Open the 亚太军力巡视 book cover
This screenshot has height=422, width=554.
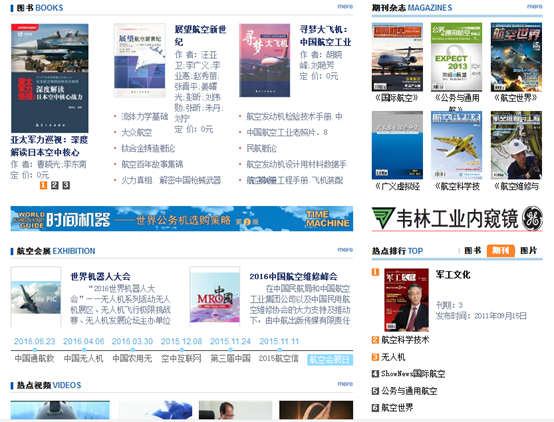(49, 78)
